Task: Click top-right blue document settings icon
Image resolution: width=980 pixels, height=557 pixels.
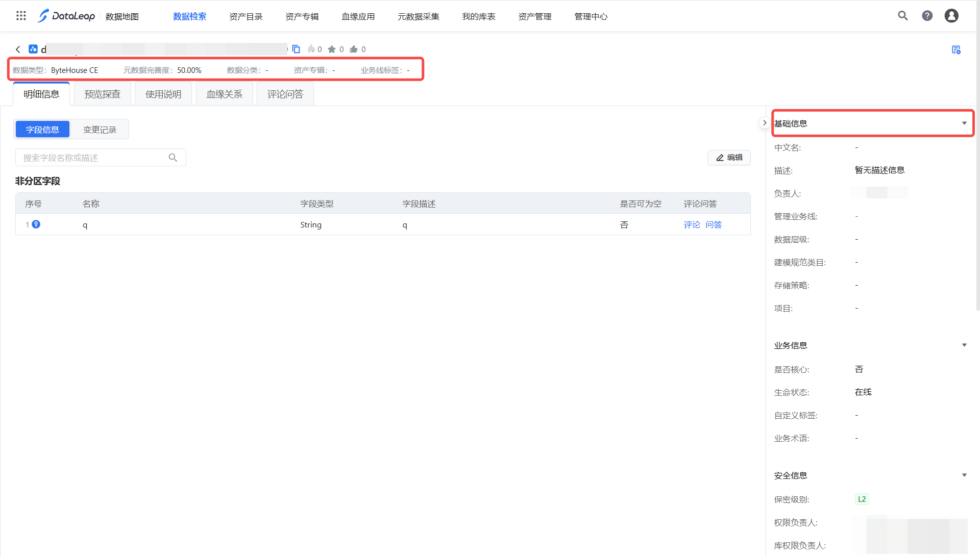Action: pos(956,49)
